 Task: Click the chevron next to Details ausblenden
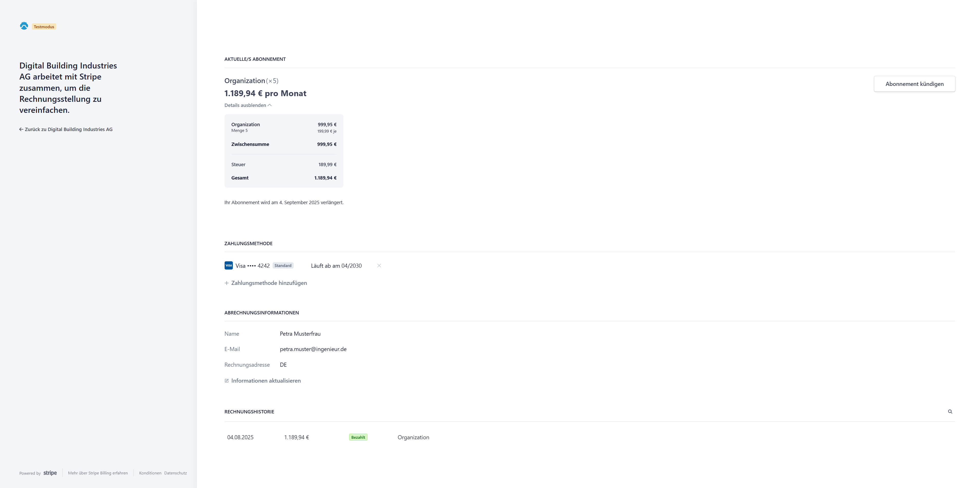(x=270, y=105)
